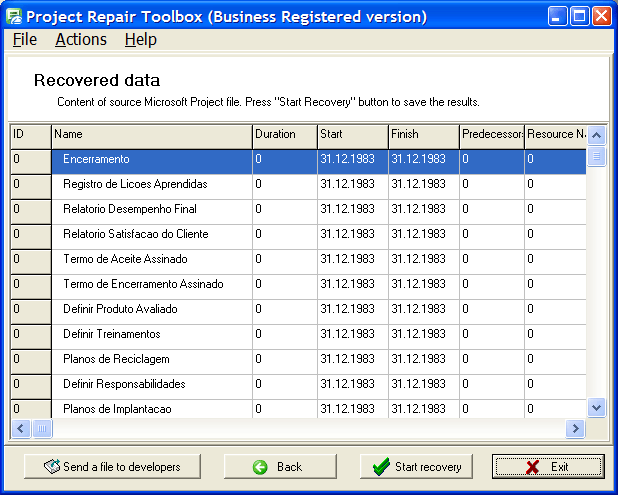
Task: Click the Send a file to developers button
Action: point(112,467)
